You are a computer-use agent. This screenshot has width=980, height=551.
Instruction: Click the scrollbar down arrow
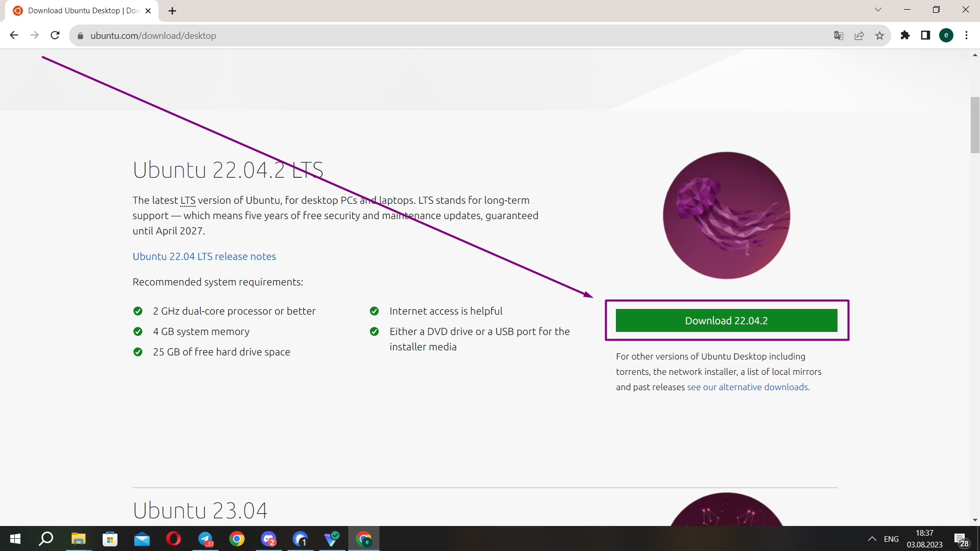[x=975, y=520]
